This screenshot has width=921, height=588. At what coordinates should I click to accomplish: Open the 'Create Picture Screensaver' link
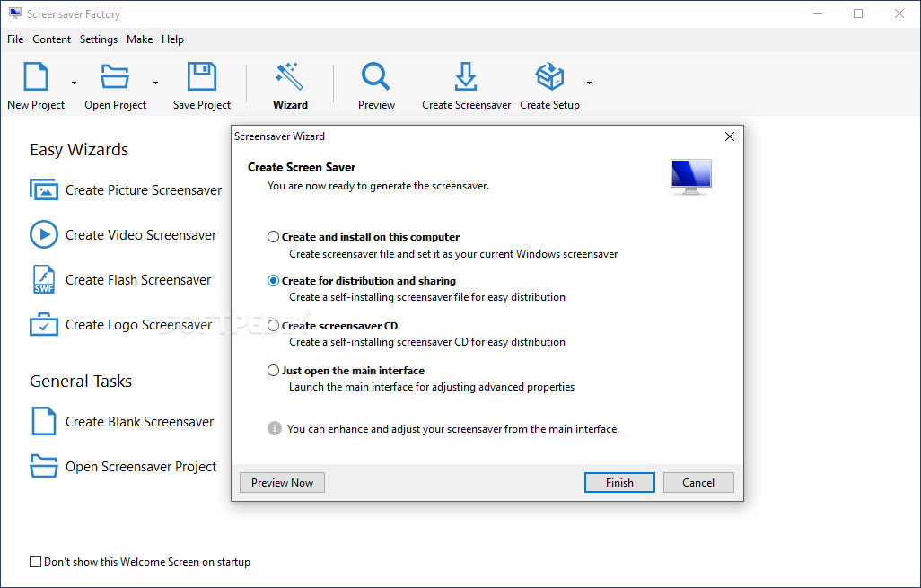(x=144, y=189)
